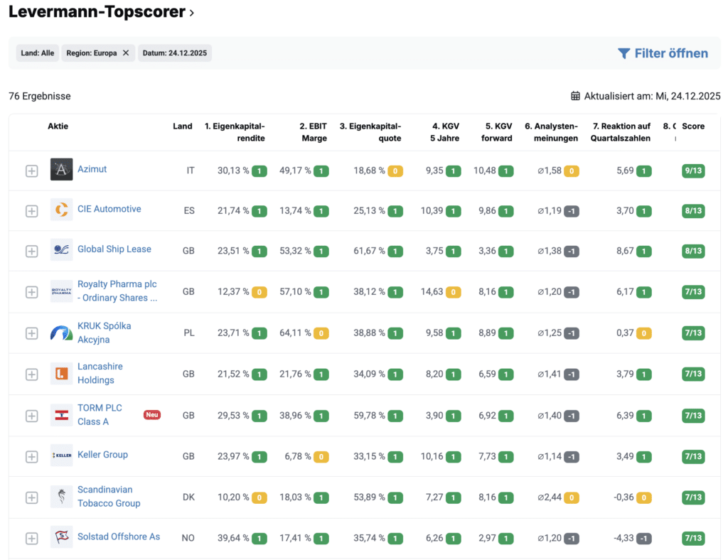The image size is (728, 560).
Task: Click the CIE Automotive logo icon
Action: pos(62,210)
